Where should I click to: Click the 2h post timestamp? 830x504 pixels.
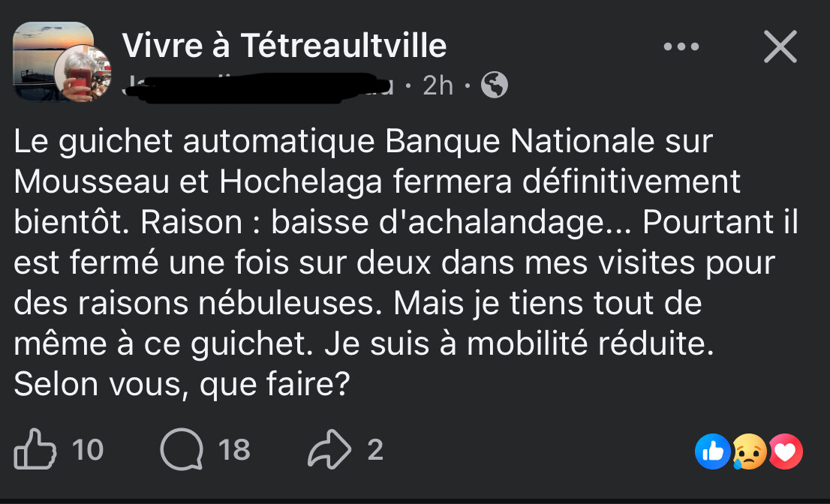pos(438,85)
